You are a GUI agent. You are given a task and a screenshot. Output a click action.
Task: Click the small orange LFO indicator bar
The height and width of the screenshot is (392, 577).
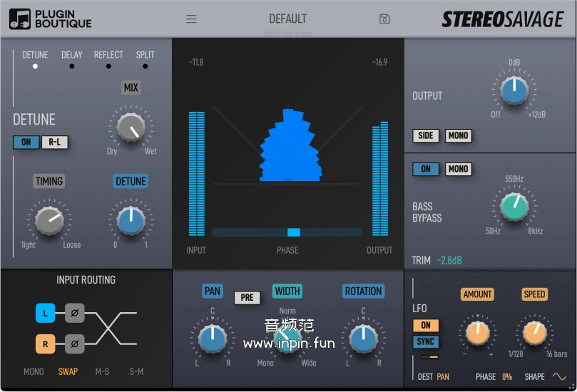(x=430, y=356)
